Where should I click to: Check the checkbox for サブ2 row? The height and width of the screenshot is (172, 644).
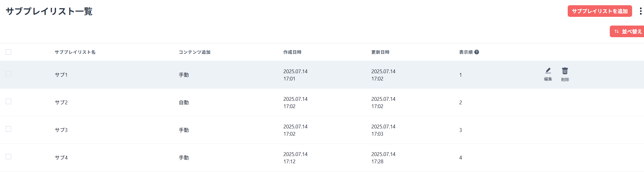coord(8,101)
